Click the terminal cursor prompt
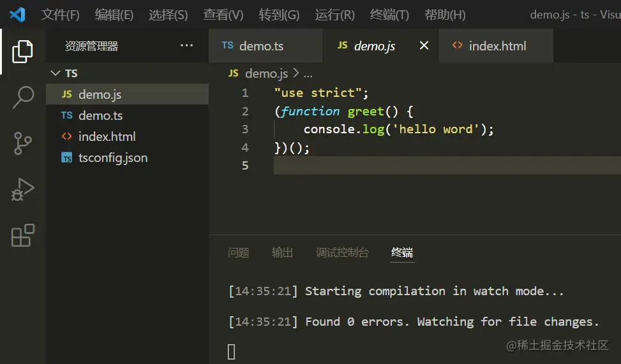Viewport: 621px width, 364px height. [x=231, y=352]
